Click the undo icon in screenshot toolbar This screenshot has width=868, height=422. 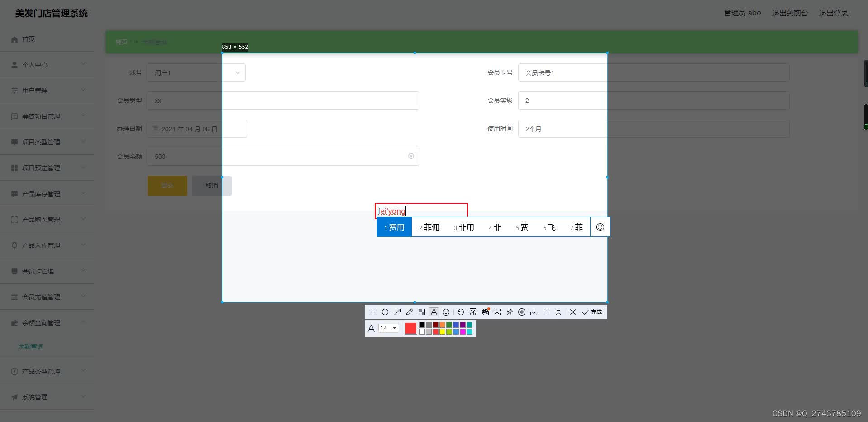(461, 312)
